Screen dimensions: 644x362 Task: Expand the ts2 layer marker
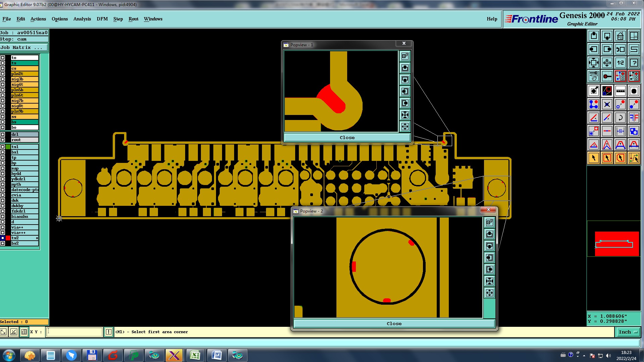click(37, 238)
